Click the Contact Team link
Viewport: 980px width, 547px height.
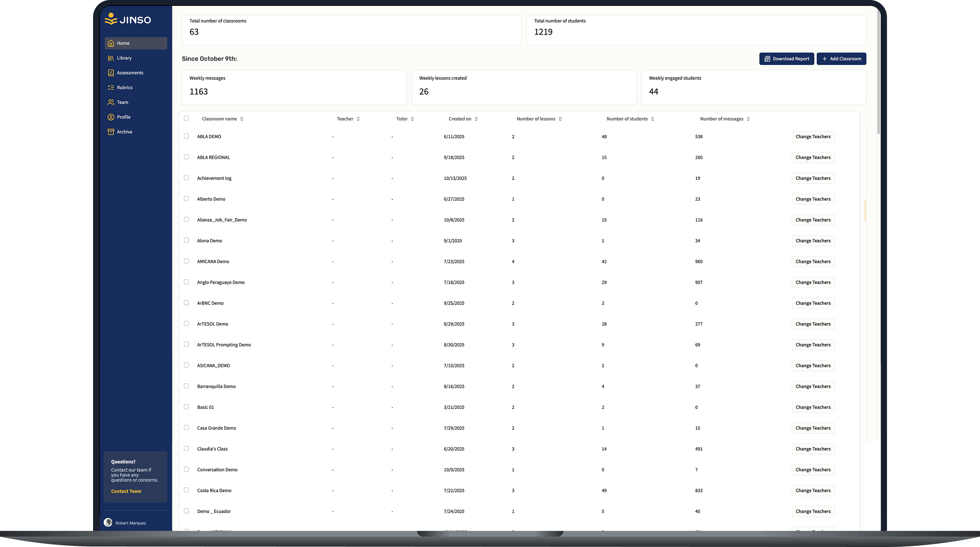[x=126, y=491]
